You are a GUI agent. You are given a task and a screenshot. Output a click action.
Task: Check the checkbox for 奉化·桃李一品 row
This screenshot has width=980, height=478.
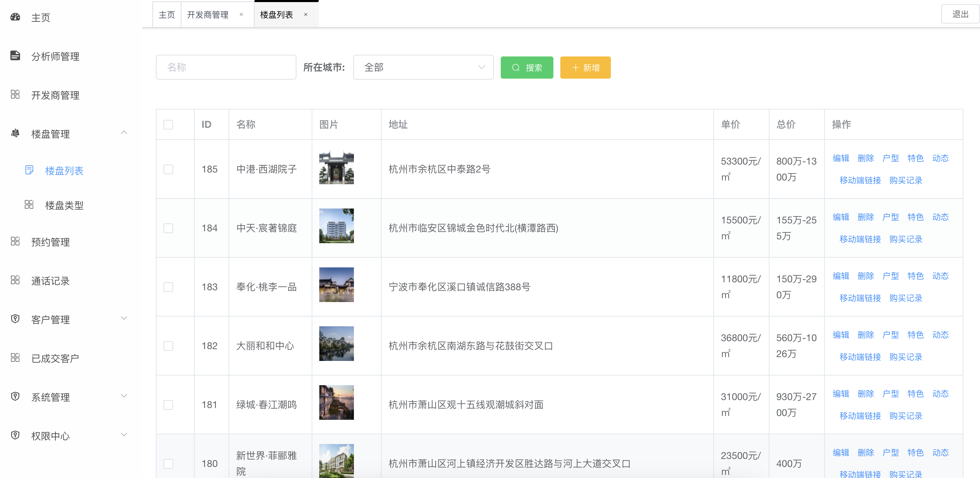click(169, 287)
